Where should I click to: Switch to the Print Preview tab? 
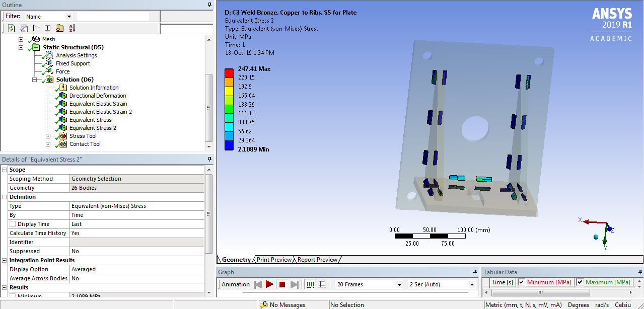273,260
